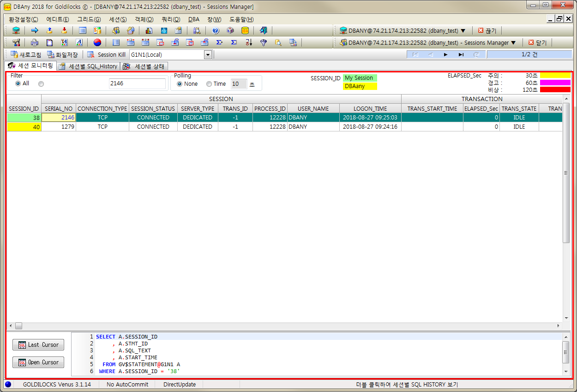Click the printer icon in second toolbar
This screenshot has width=577, height=392.
35,42
